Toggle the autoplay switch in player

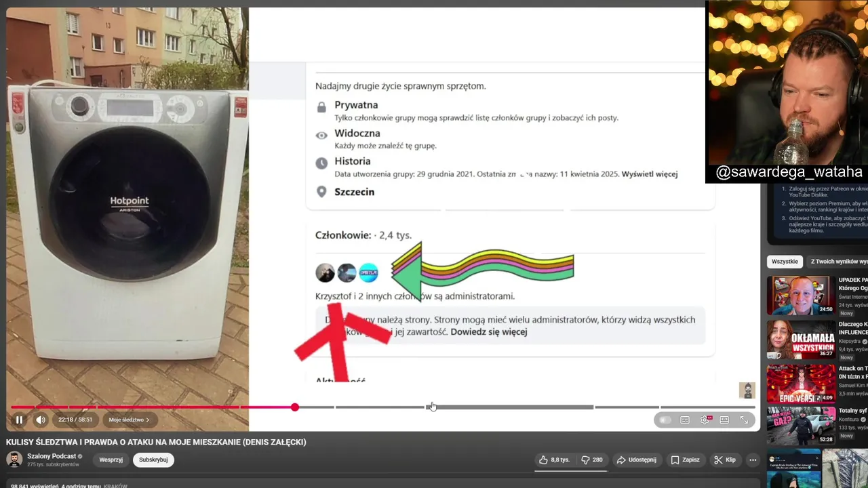[665, 420]
